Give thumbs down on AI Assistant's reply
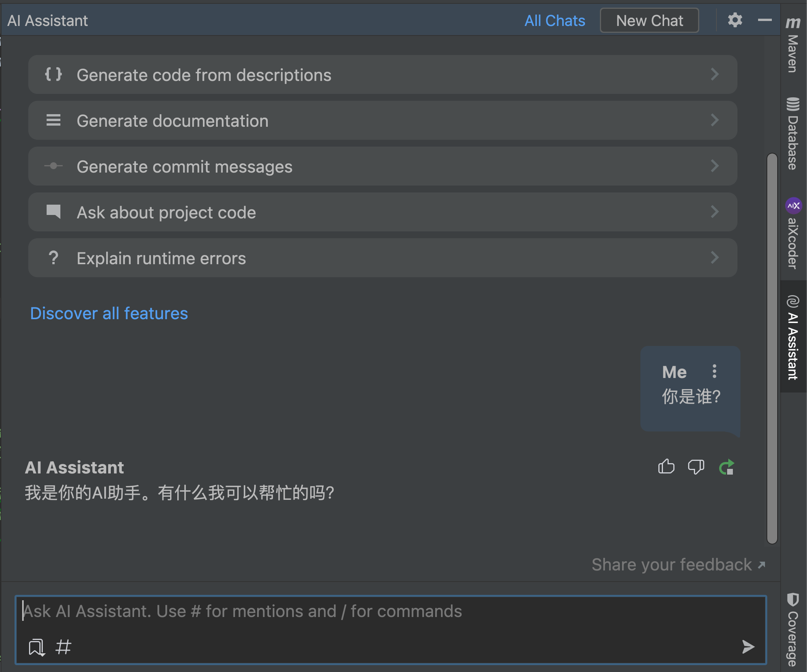This screenshot has width=807, height=672. coord(696,467)
